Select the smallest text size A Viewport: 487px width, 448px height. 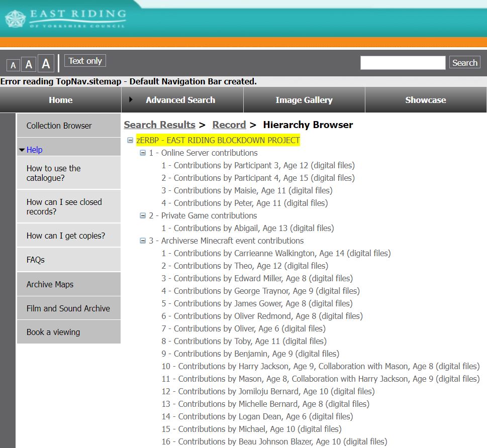(13, 65)
